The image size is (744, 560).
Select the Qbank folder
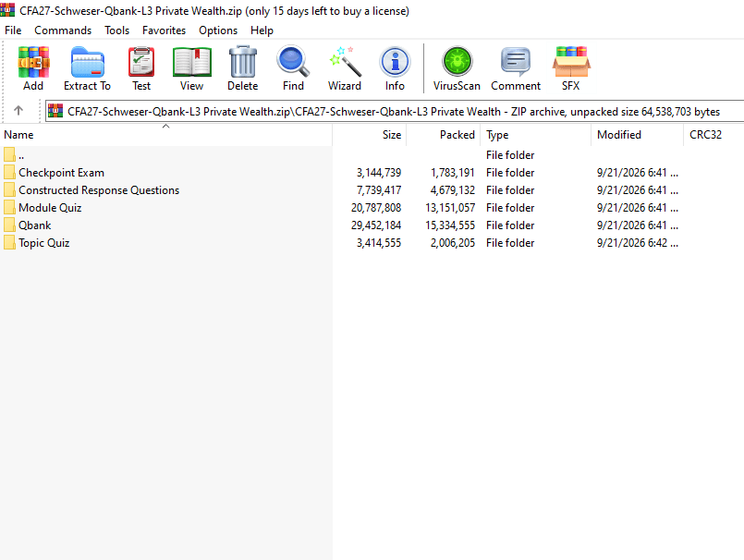coord(34,225)
